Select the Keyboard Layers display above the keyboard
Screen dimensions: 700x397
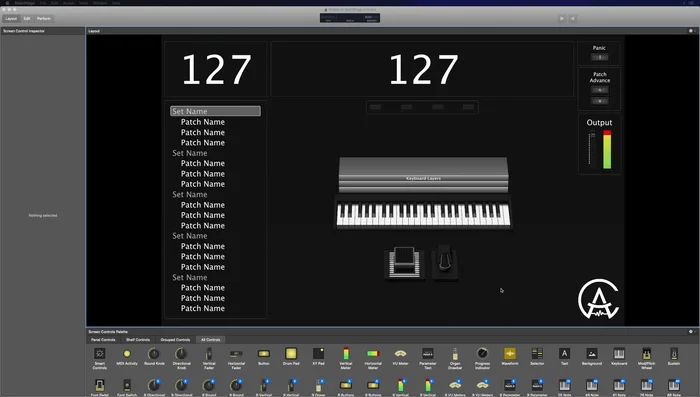click(x=424, y=175)
